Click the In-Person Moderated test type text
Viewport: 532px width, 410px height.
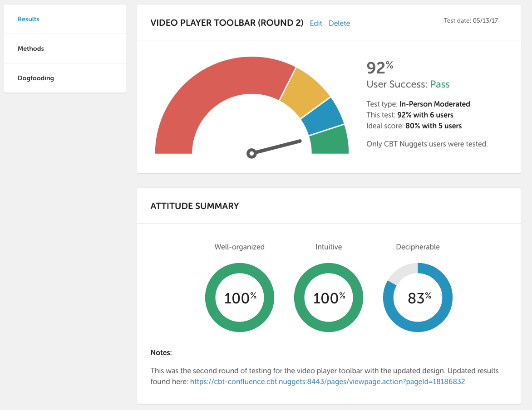[434, 104]
